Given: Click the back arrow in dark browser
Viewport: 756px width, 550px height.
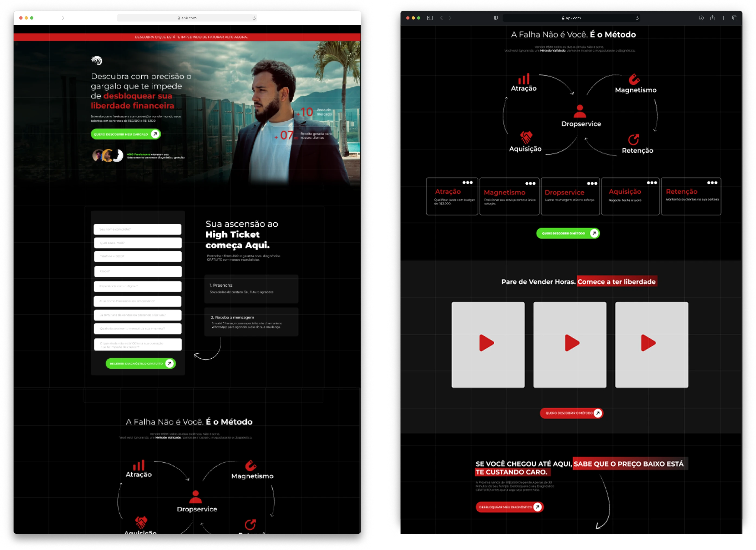Looking at the screenshot, I should 441,18.
